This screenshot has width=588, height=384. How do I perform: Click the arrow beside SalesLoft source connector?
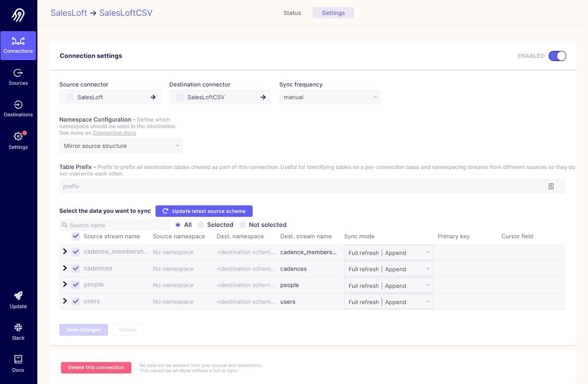[153, 97]
